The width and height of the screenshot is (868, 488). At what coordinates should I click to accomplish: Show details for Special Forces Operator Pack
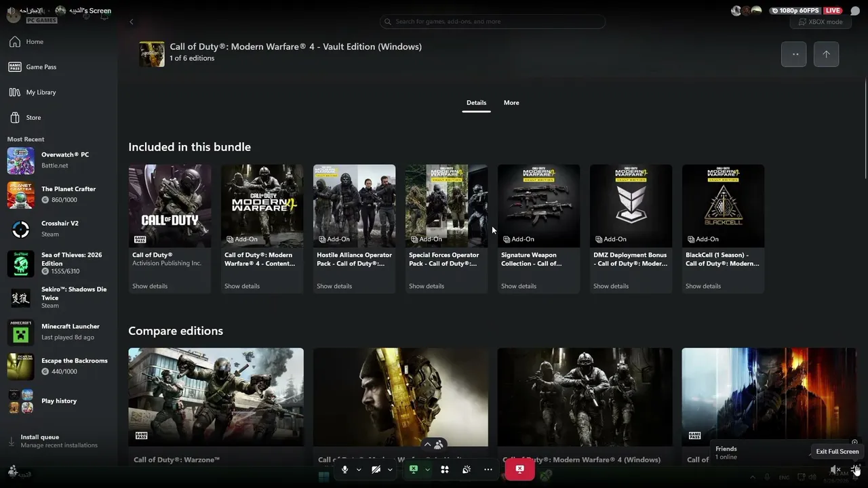coord(427,286)
